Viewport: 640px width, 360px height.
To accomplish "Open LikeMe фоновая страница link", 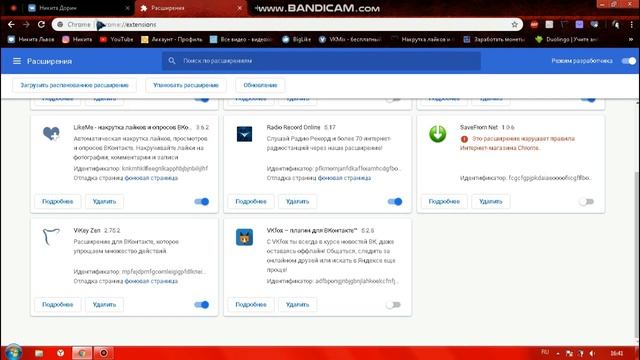I will pos(151,178).
